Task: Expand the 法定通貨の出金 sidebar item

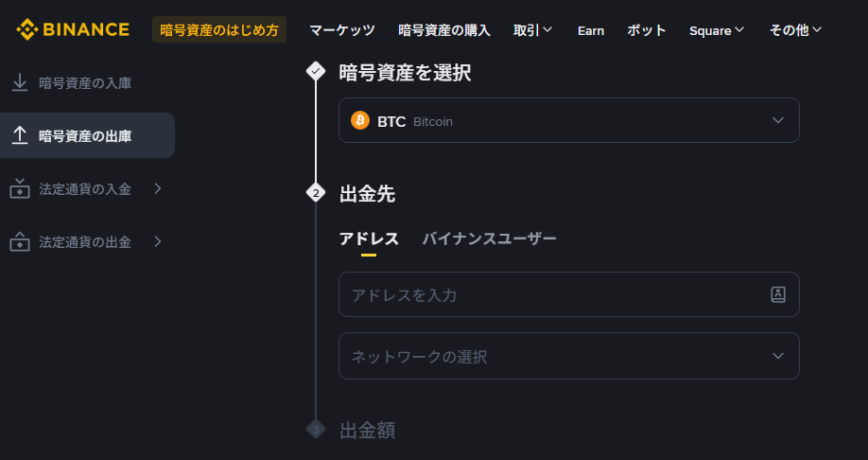Action: (157, 241)
